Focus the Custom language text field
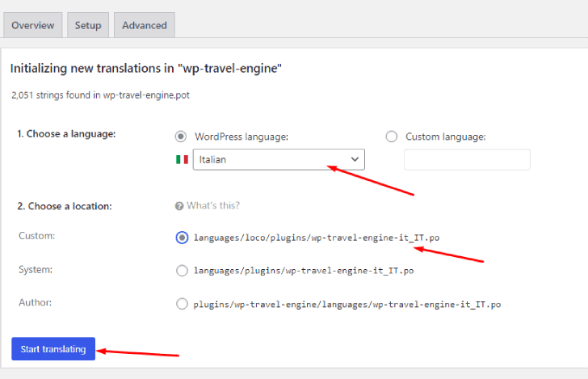The image size is (588, 379). (467, 159)
